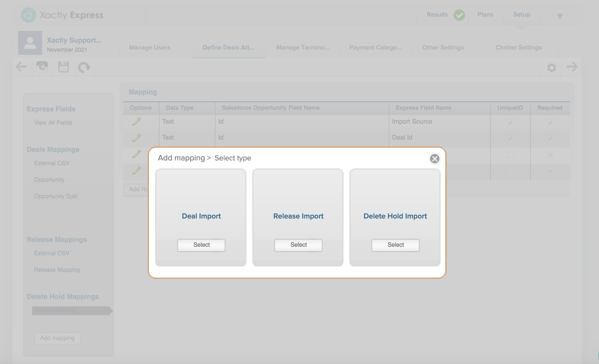Click the Required column header
This screenshot has width=599, height=364.
(550, 108)
